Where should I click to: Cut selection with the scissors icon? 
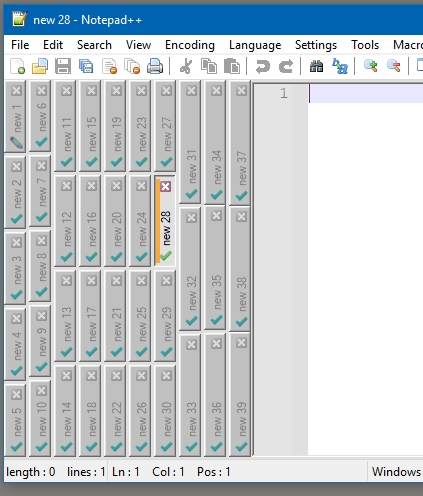[x=186, y=66]
